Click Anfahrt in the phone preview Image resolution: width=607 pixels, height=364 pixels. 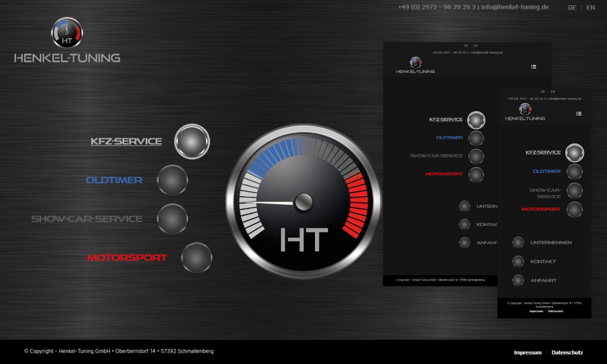click(x=543, y=281)
